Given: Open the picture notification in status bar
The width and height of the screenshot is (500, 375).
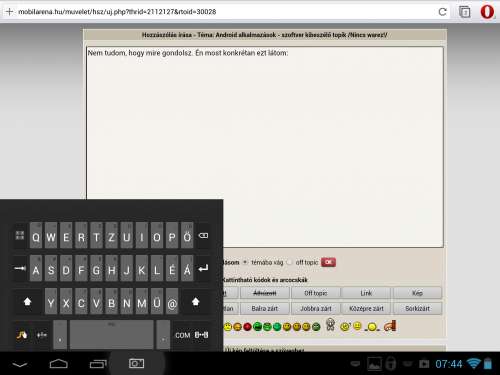Looking at the screenshot, I should (x=374, y=364).
